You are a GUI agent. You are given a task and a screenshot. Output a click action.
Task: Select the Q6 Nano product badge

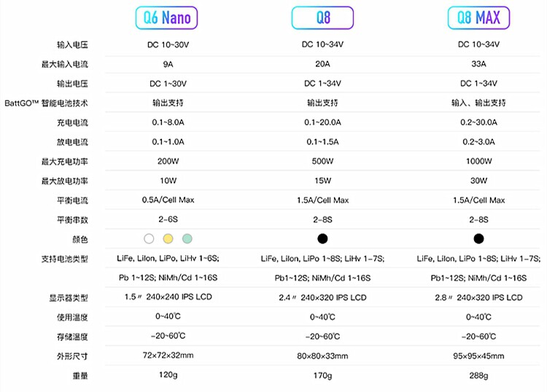pos(166,17)
